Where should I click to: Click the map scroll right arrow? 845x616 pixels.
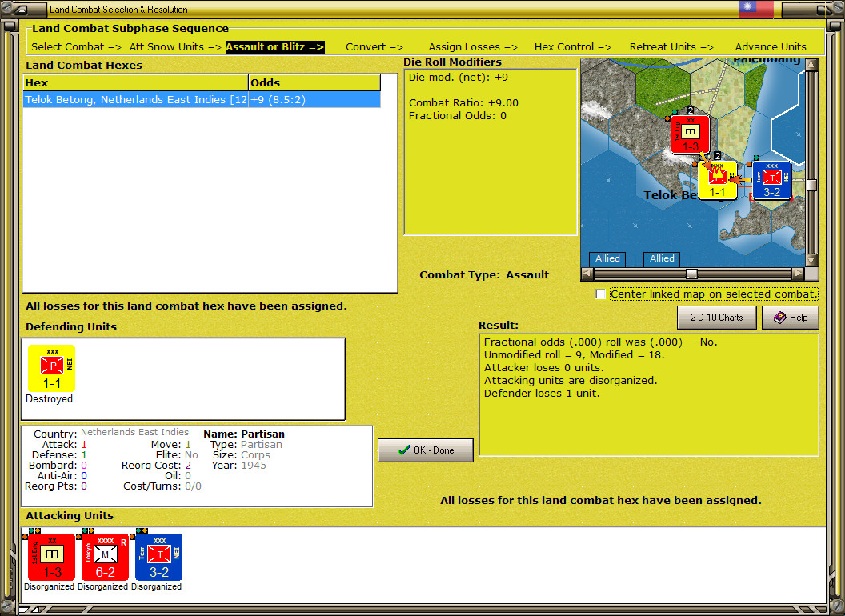tap(798, 274)
